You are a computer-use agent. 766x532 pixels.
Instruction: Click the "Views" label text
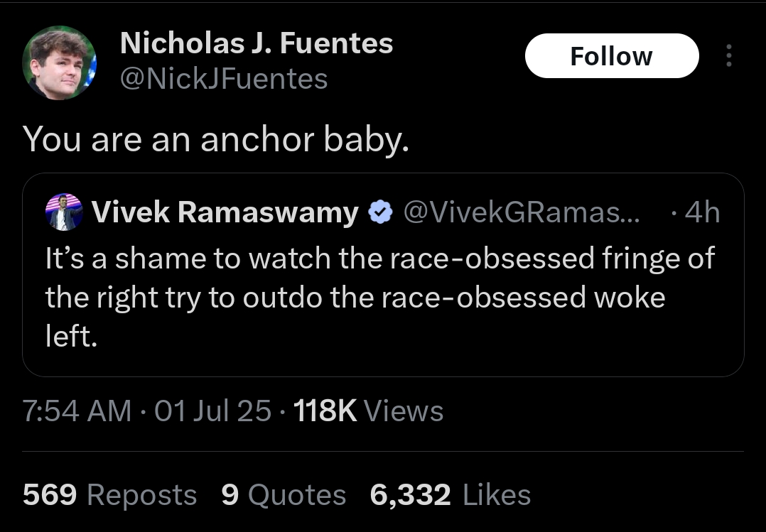pos(404,411)
